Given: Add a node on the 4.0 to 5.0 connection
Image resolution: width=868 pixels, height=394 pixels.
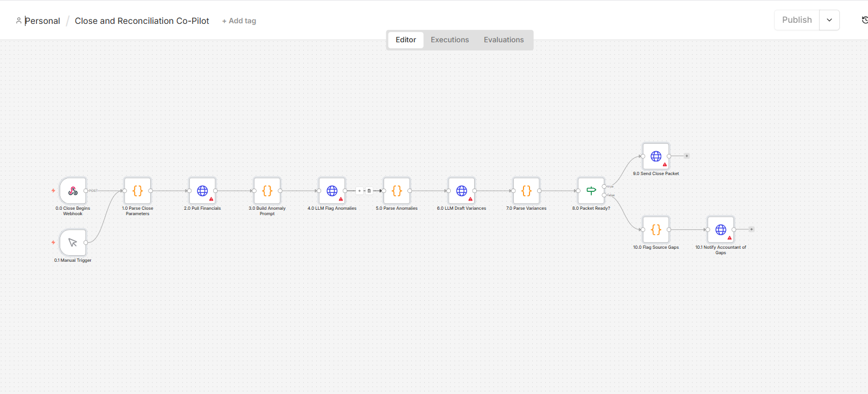Looking at the screenshot, I should tap(360, 191).
